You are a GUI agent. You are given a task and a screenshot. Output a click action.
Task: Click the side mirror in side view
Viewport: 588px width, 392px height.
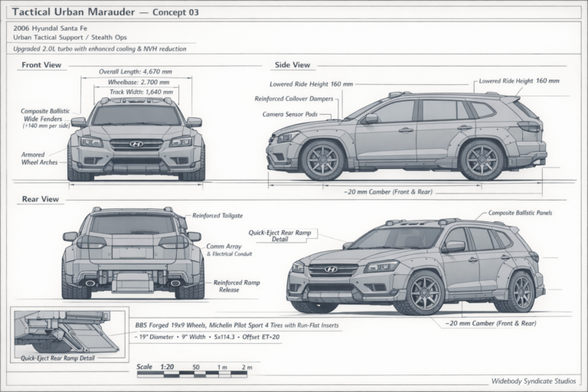coord(371,119)
